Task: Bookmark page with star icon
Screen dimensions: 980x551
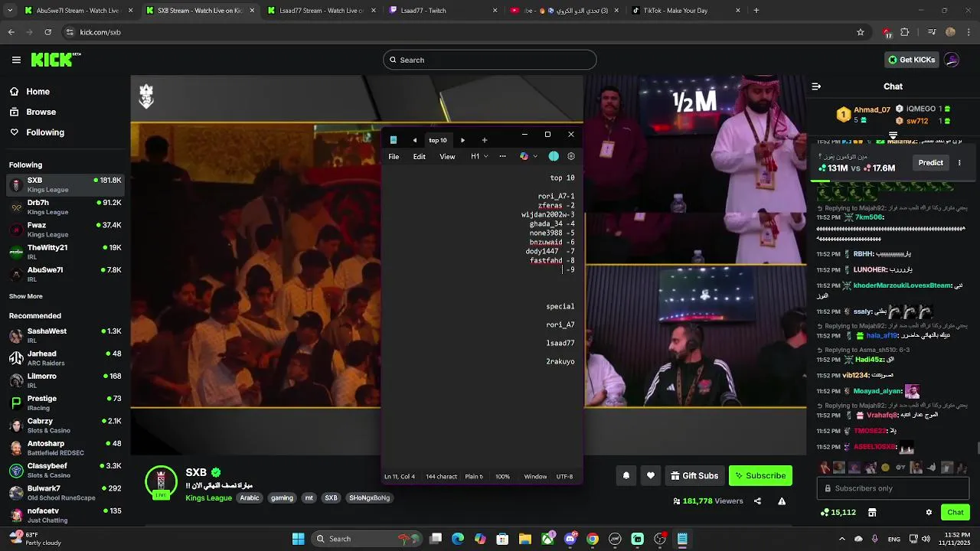Action: [861, 32]
